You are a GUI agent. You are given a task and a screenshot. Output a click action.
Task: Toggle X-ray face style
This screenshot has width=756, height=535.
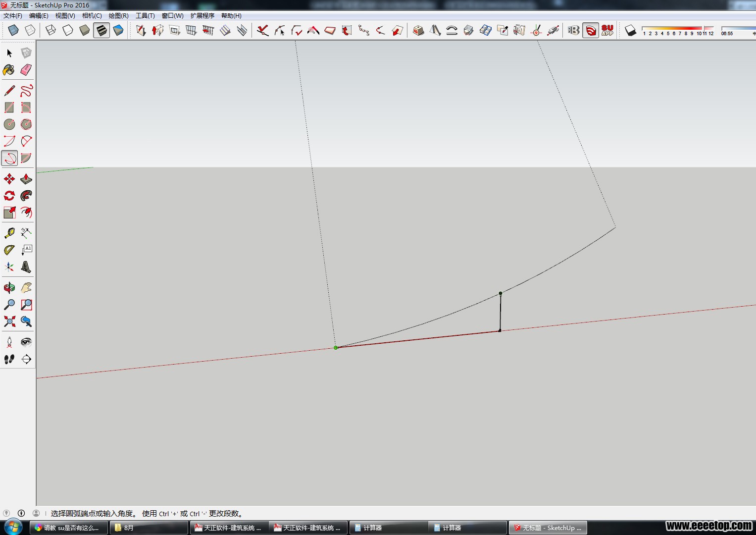pyautogui.click(x=13, y=30)
